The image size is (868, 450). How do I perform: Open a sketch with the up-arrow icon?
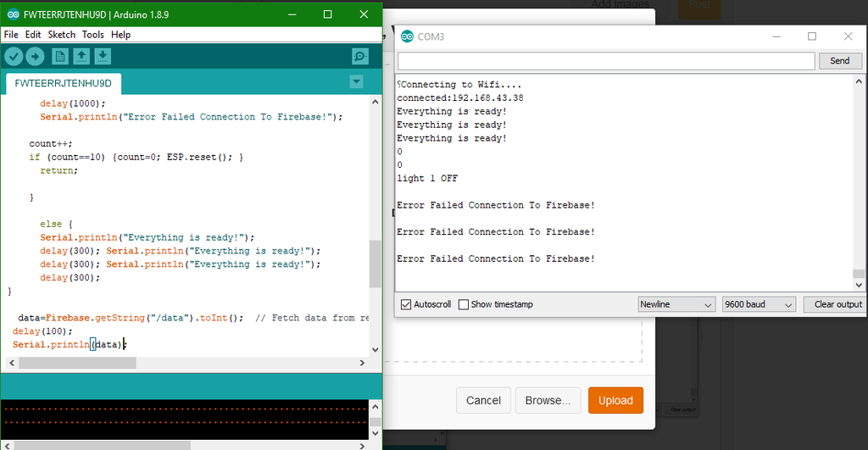[x=81, y=57]
